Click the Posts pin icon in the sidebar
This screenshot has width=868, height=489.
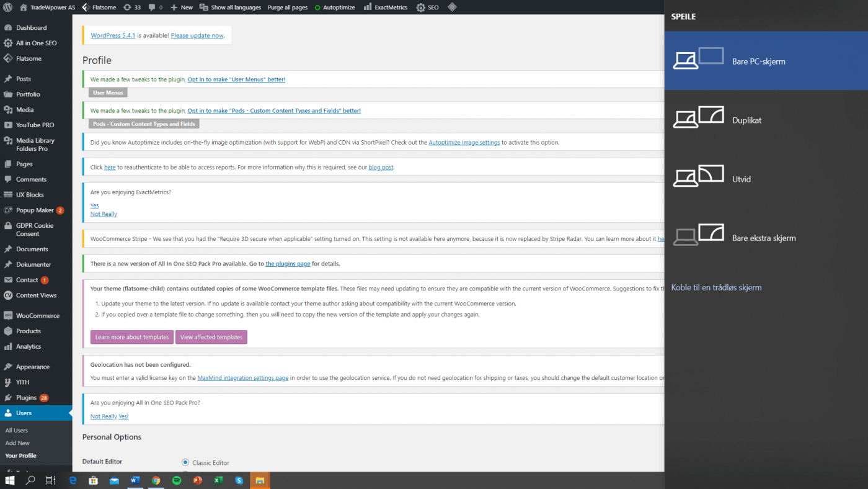(x=8, y=79)
